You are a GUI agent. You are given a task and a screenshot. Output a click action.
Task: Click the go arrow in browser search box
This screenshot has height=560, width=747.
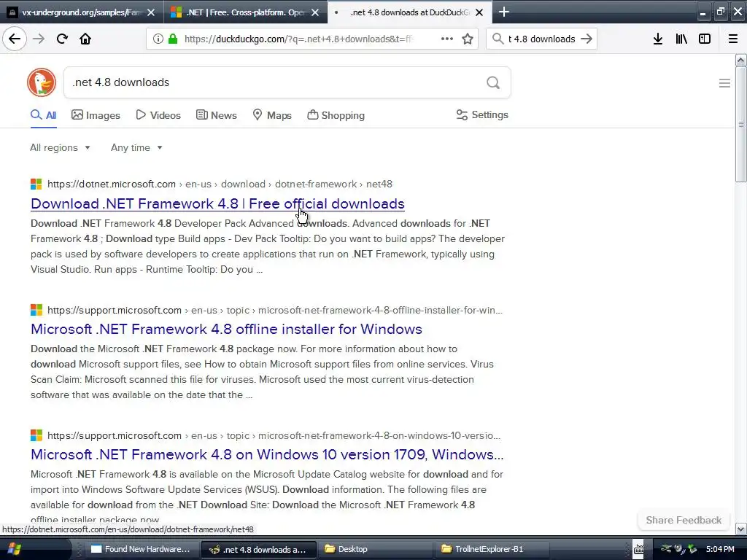click(587, 39)
